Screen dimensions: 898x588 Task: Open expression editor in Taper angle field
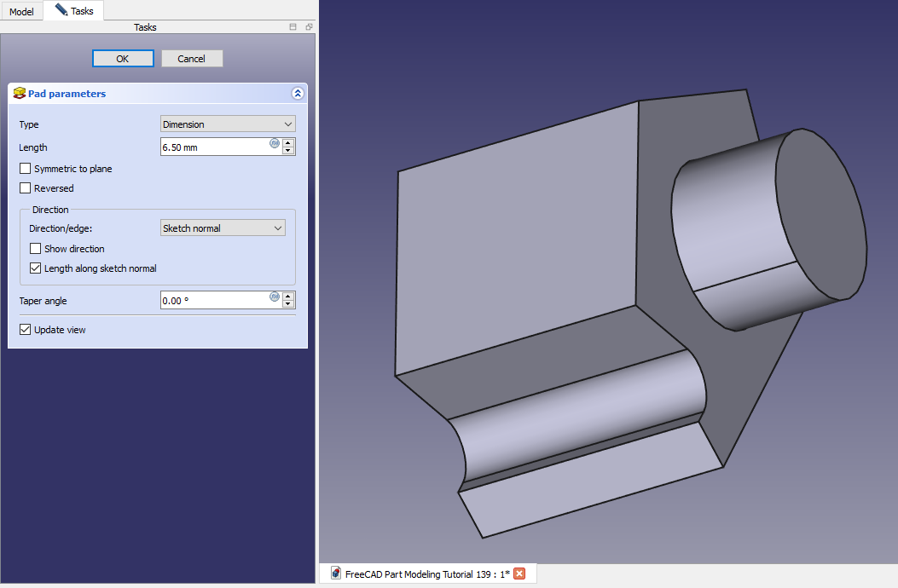tap(275, 297)
